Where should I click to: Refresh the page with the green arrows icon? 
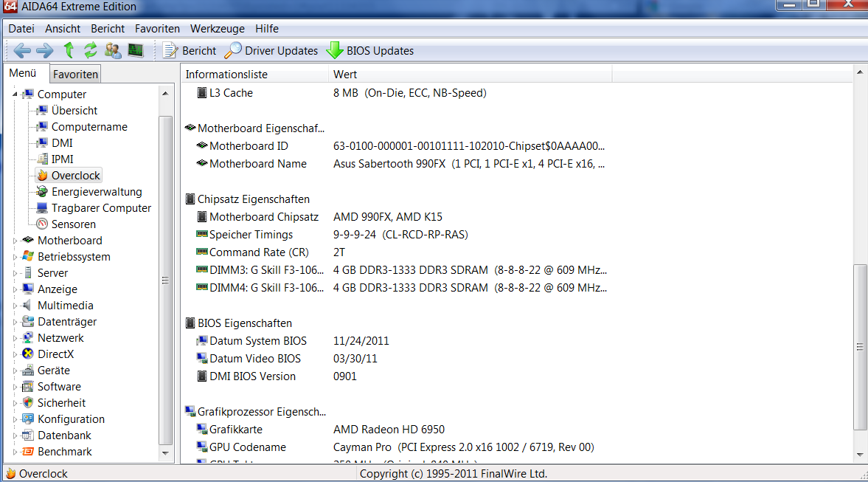pos(90,50)
